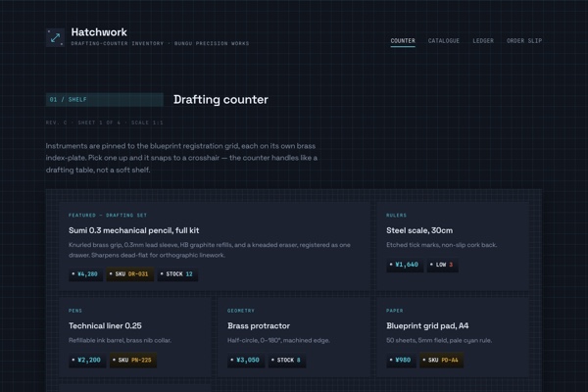Image resolution: width=588 pixels, height=392 pixels.
Task: Click the 'Rulers' category label
Action: click(396, 216)
